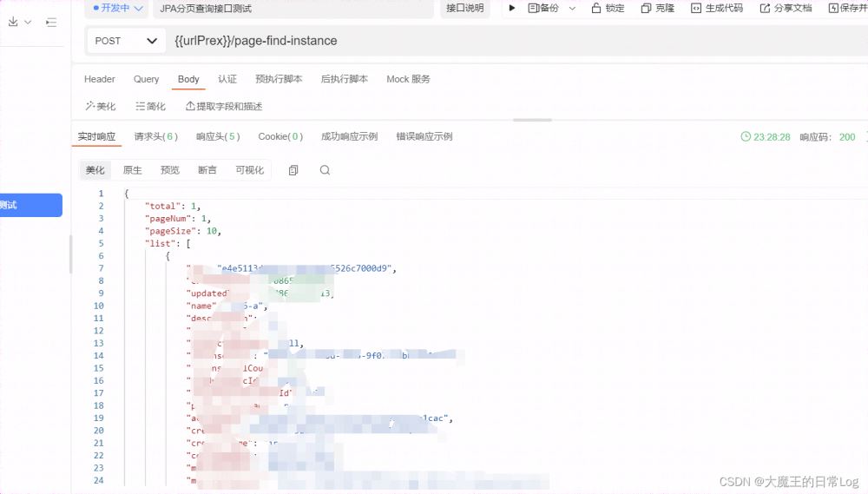Click the copy response icon
Screen dimensions: 868x494
[x=293, y=170]
